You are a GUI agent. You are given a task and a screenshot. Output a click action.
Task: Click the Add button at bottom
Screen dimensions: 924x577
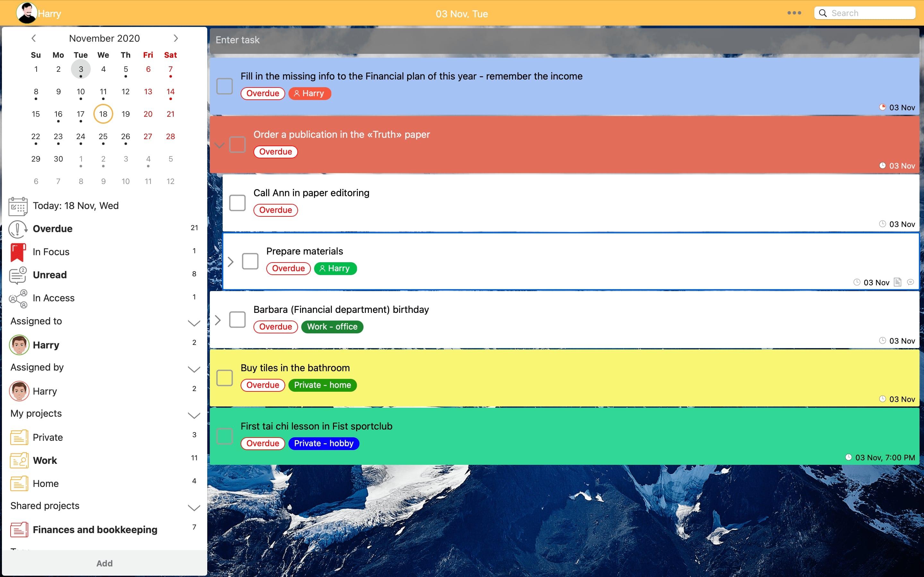(x=104, y=563)
